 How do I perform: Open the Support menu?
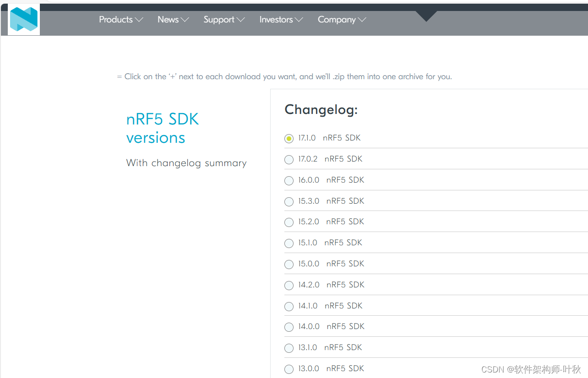[224, 20]
